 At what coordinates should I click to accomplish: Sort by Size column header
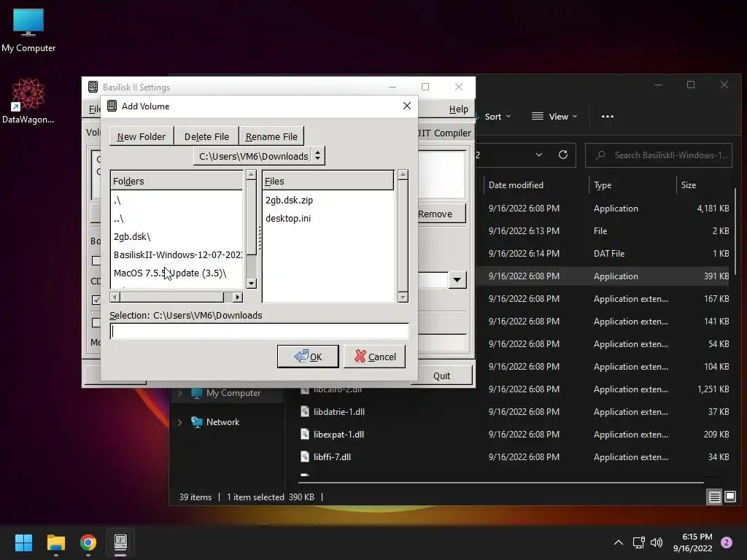tap(689, 184)
